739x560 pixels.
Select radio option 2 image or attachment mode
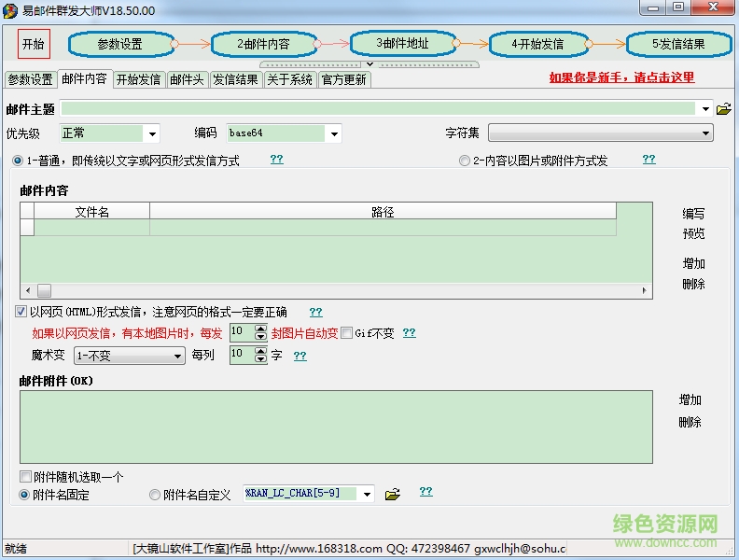pos(465,161)
